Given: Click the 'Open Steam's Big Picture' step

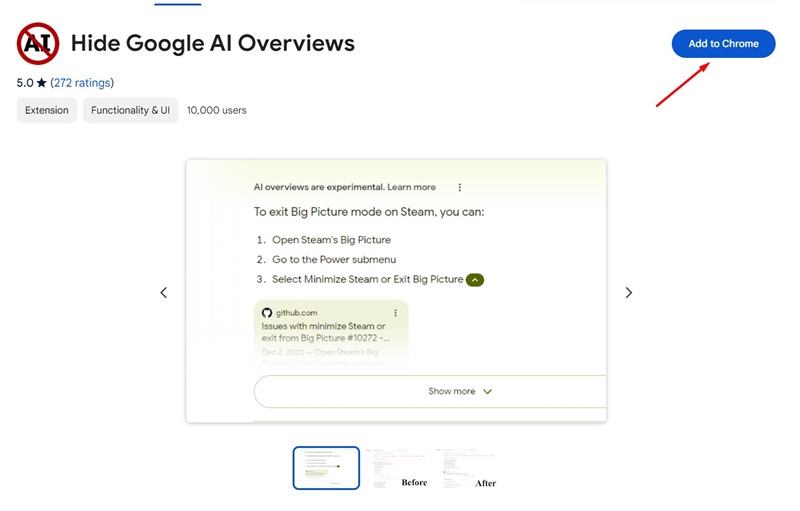Looking at the screenshot, I should pyautogui.click(x=331, y=240).
